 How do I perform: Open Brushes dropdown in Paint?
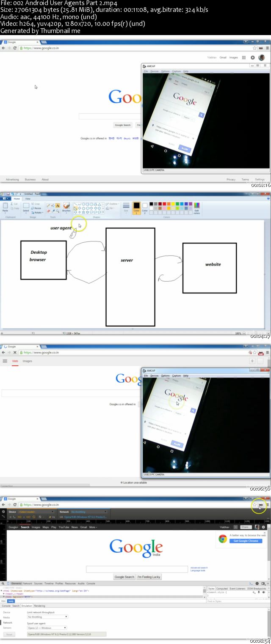66,208
